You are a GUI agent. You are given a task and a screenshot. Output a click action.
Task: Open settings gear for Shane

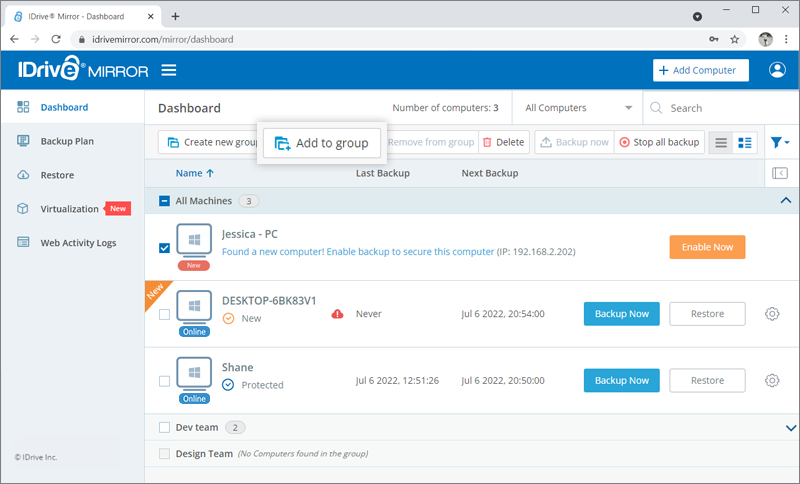click(x=772, y=380)
